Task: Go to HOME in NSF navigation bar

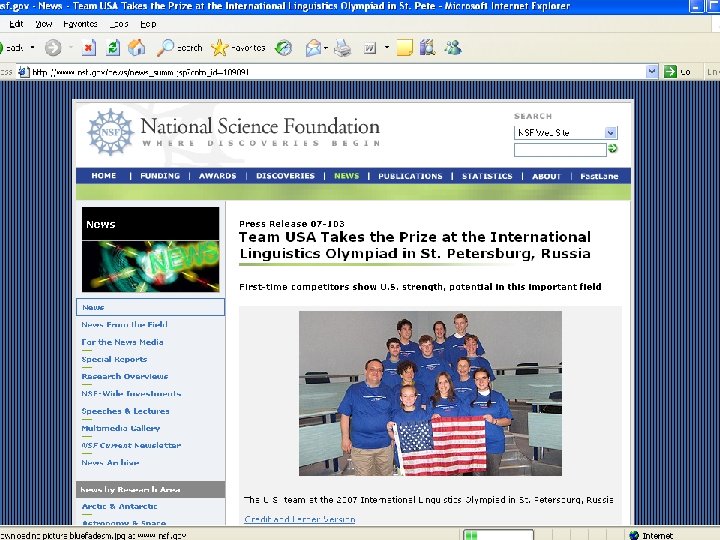Action: coord(104,176)
